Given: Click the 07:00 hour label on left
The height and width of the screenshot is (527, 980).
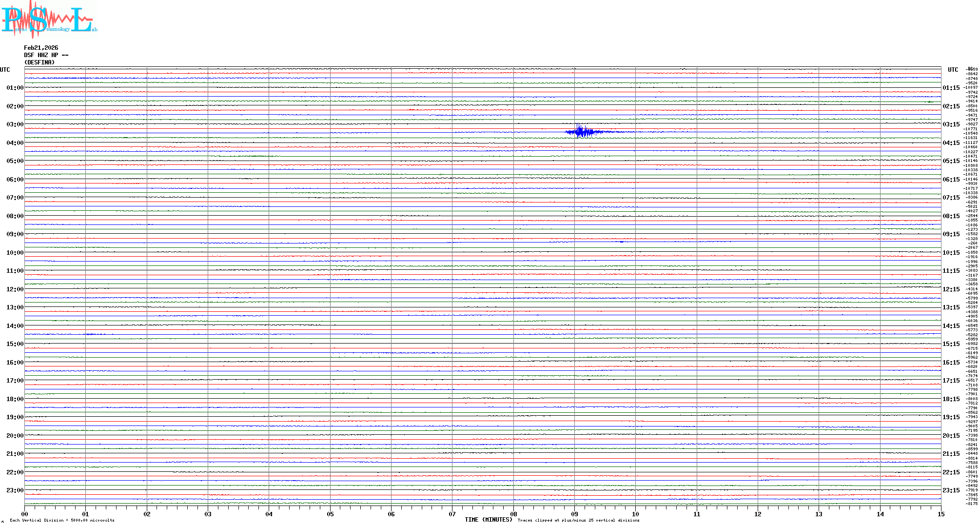Looking at the screenshot, I should click(x=15, y=198).
